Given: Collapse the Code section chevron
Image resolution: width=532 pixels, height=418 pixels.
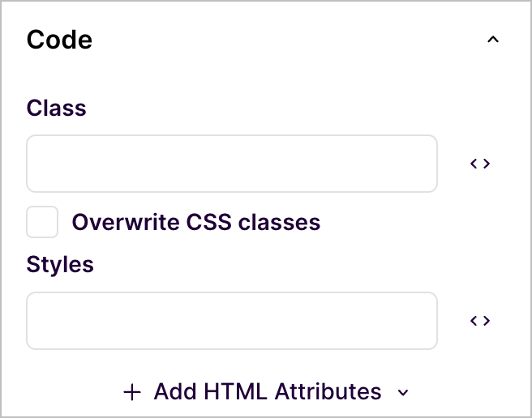Looking at the screenshot, I should click(x=493, y=40).
